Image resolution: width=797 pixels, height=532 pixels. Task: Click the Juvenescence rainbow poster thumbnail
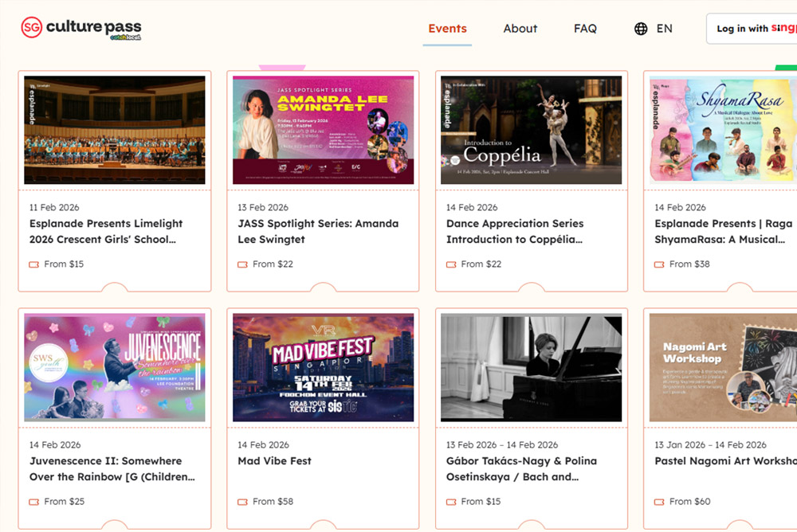(x=114, y=367)
